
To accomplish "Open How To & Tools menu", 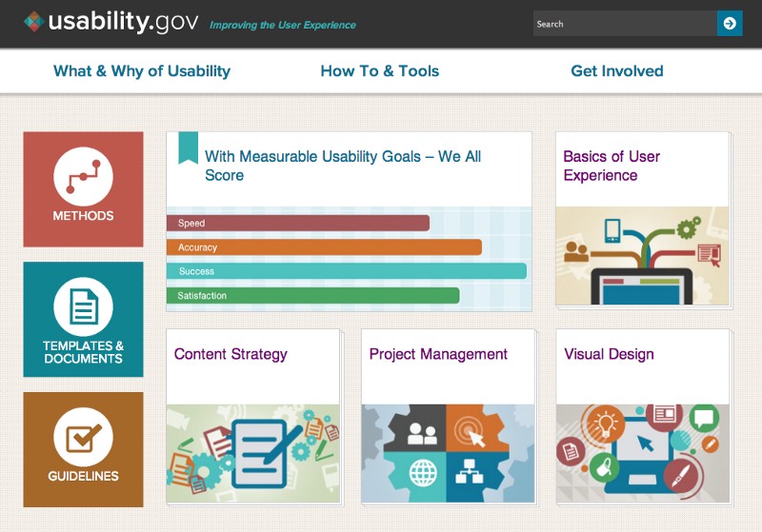I will pyautogui.click(x=379, y=70).
